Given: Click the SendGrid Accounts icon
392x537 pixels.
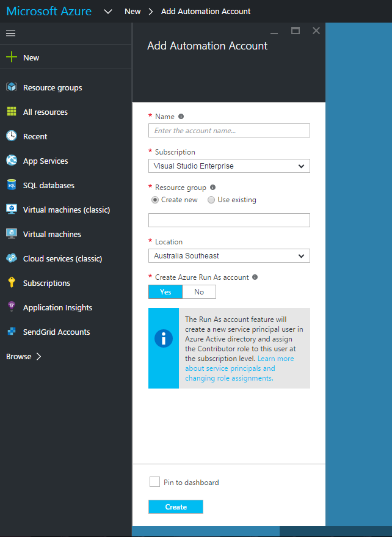Looking at the screenshot, I should 12,331.
